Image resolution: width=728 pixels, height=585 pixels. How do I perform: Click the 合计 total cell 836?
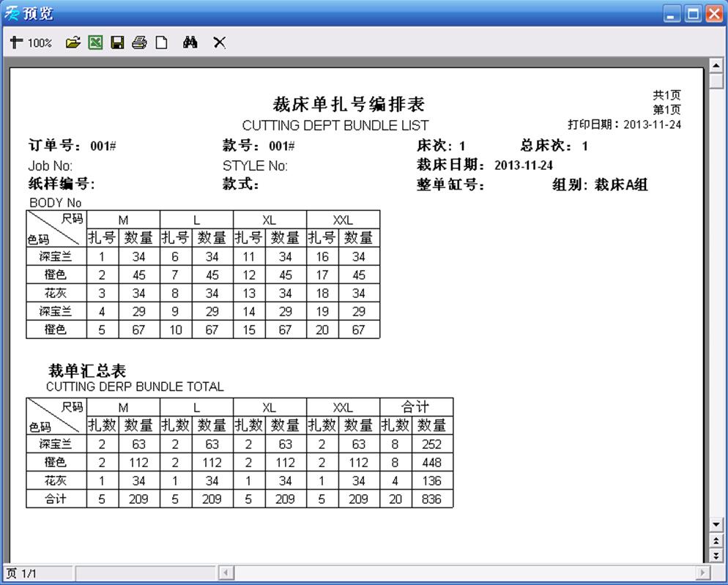tap(431, 499)
